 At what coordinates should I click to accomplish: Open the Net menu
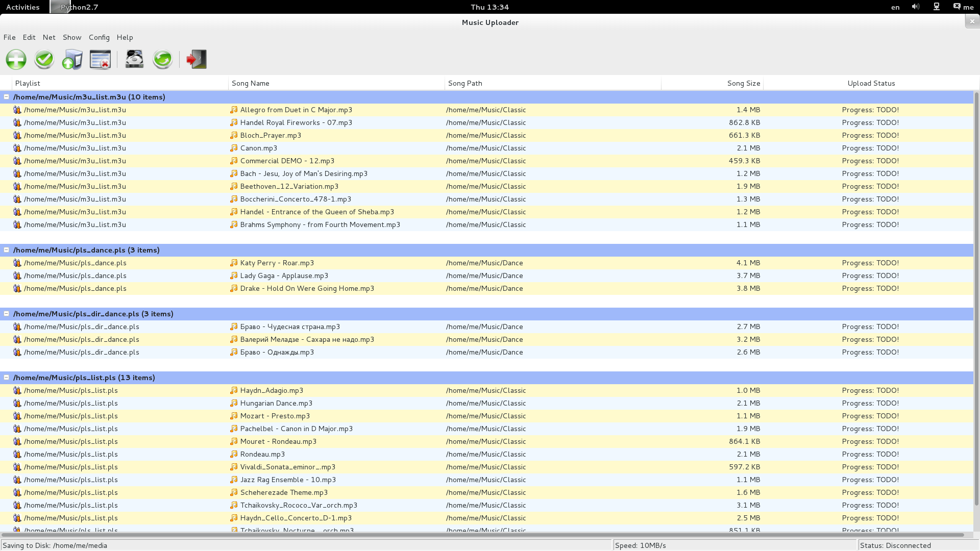(x=49, y=37)
